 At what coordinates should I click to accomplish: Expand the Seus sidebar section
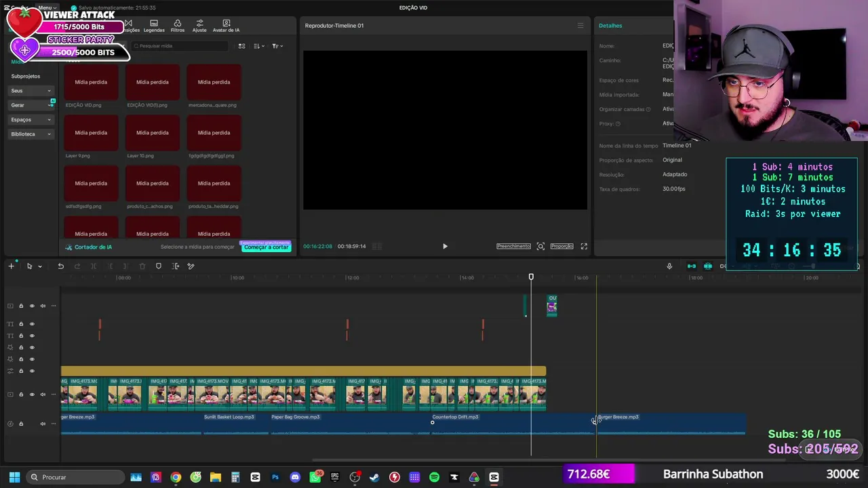31,91
